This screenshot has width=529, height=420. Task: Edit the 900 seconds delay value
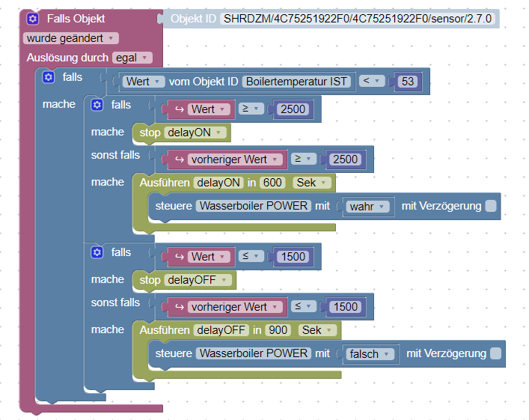pos(278,330)
